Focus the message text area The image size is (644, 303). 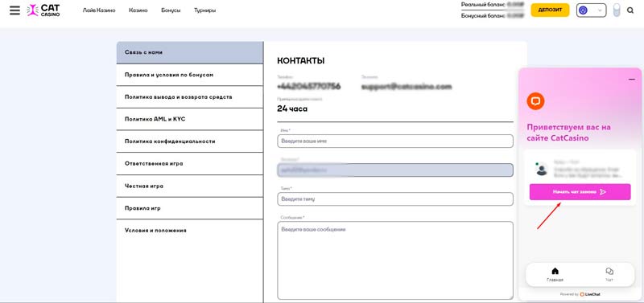(x=395, y=260)
